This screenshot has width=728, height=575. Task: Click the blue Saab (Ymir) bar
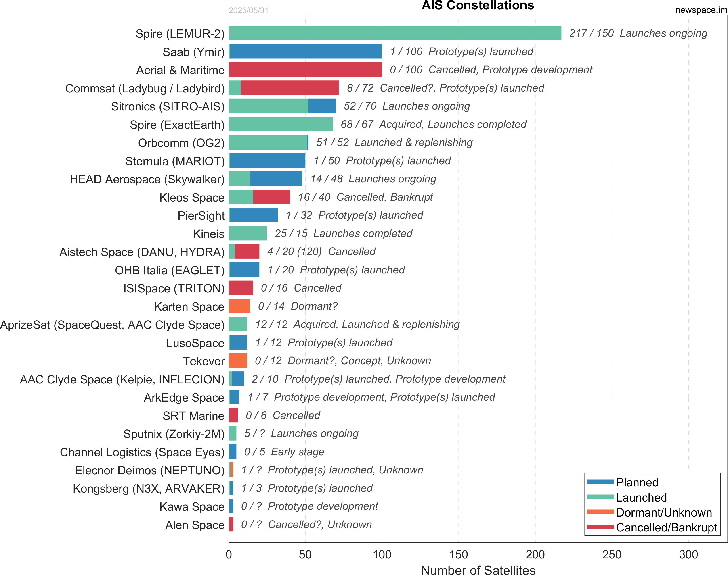(x=306, y=51)
